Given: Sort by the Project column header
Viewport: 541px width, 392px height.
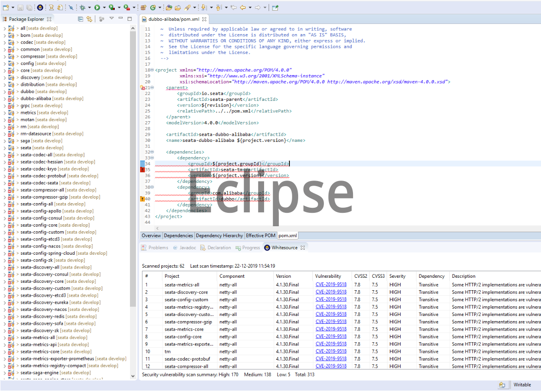Looking at the screenshot, I should (x=189, y=276).
